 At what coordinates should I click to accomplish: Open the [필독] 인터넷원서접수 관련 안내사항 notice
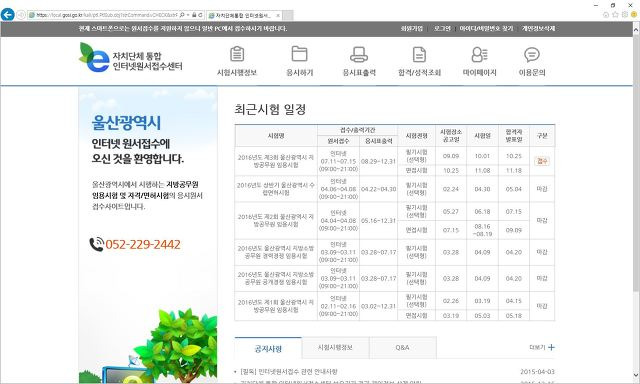click(x=289, y=372)
